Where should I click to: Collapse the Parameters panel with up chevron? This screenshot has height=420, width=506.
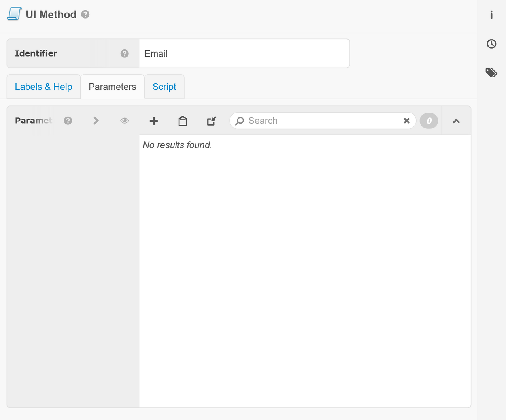pyautogui.click(x=456, y=121)
